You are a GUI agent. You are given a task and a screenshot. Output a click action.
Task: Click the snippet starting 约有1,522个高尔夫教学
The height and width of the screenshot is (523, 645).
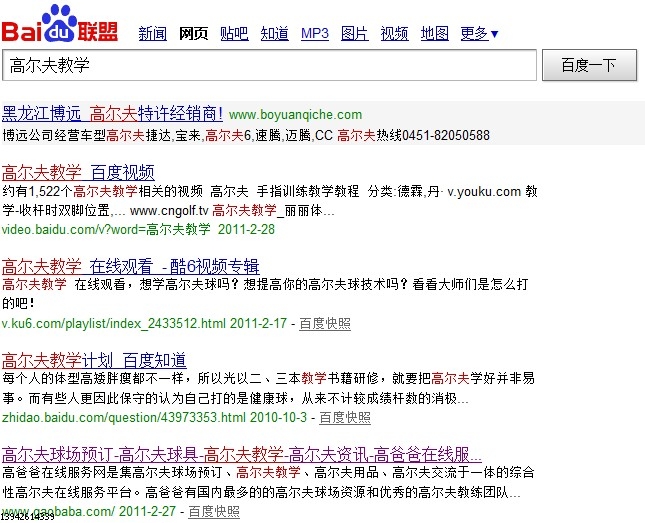(269, 201)
